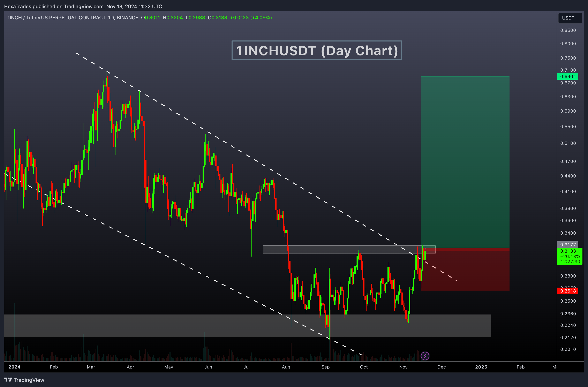Click the Mar label on time axis
This screenshot has height=387, width=588.
(x=91, y=367)
